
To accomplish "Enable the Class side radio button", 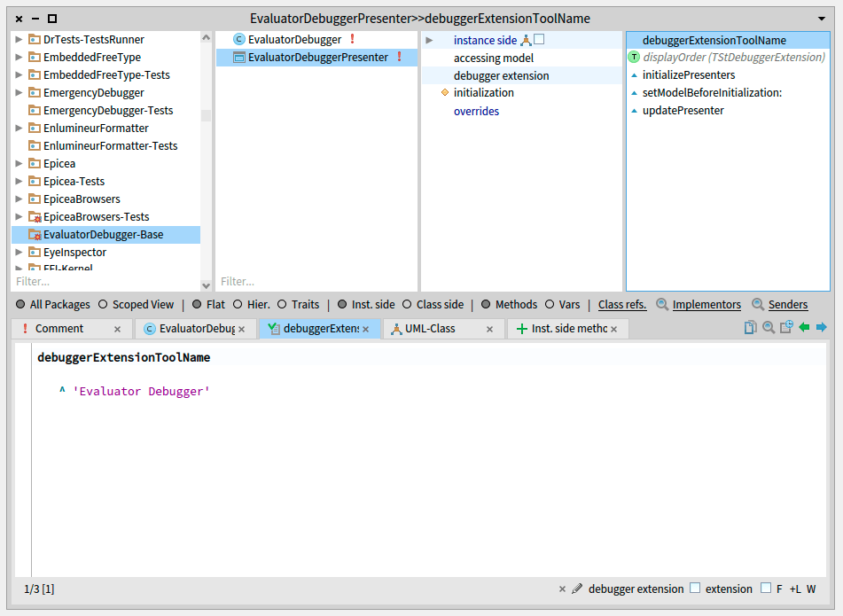I will (408, 305).
